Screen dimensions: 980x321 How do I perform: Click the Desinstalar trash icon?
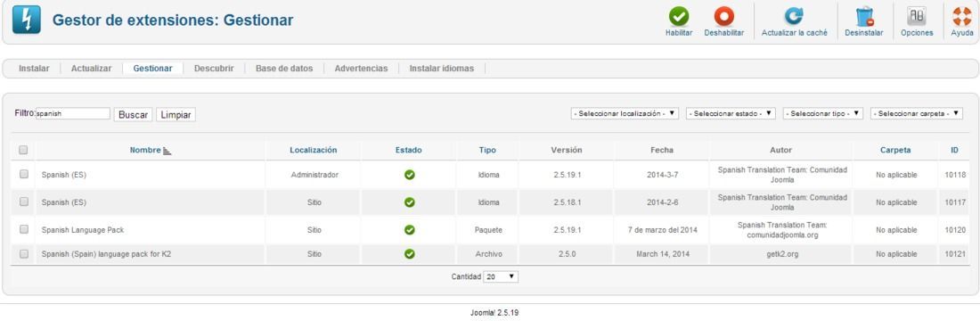[864, 16]
